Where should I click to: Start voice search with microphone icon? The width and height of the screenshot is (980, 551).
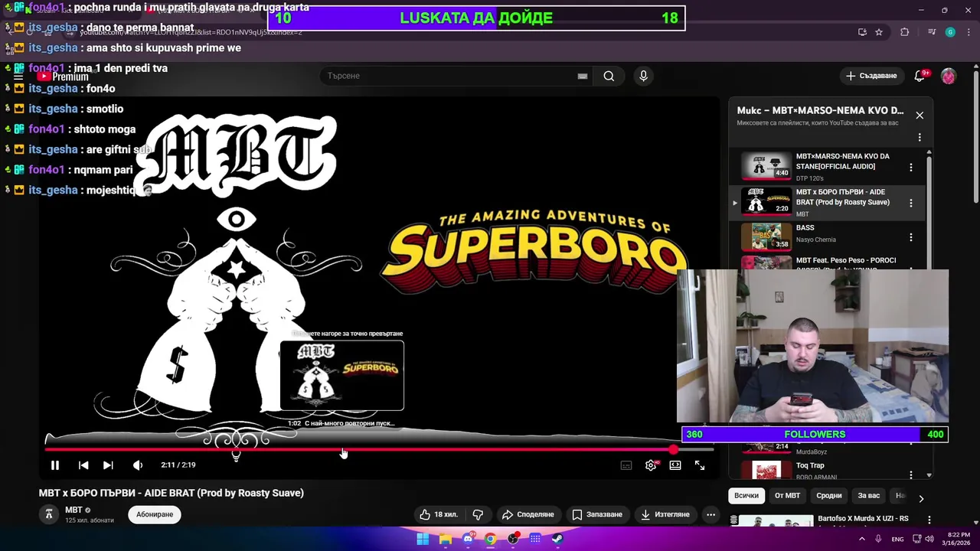(x=643, y=76)
